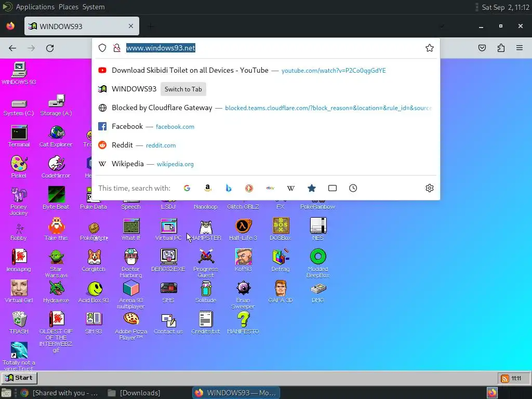Open the Places menu
The width and height of the screenshot is (532, 399).
[x=69, y=7]
